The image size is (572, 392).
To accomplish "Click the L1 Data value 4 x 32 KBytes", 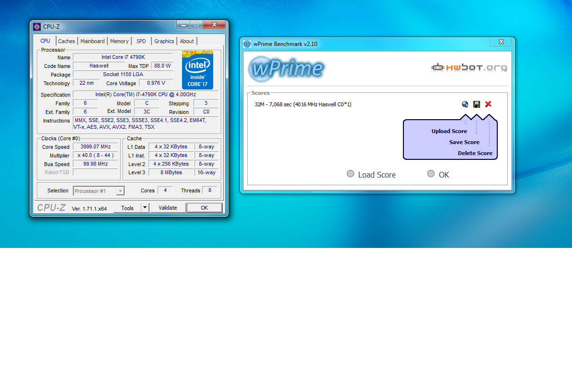I will point(171,146).
